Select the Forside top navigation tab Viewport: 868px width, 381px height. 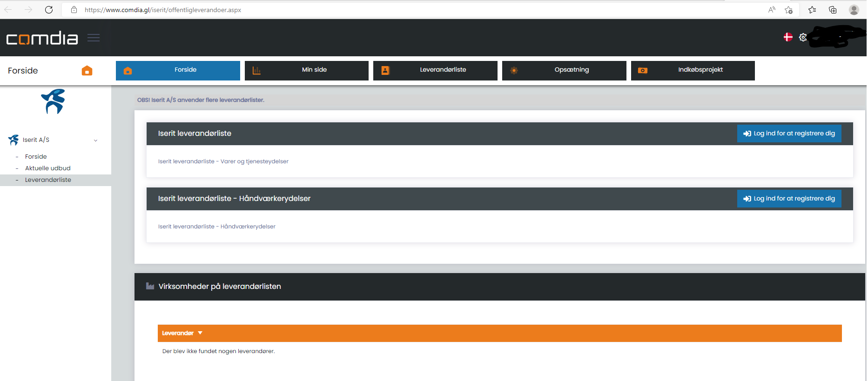pyautogui.click(x=178, y=71)
